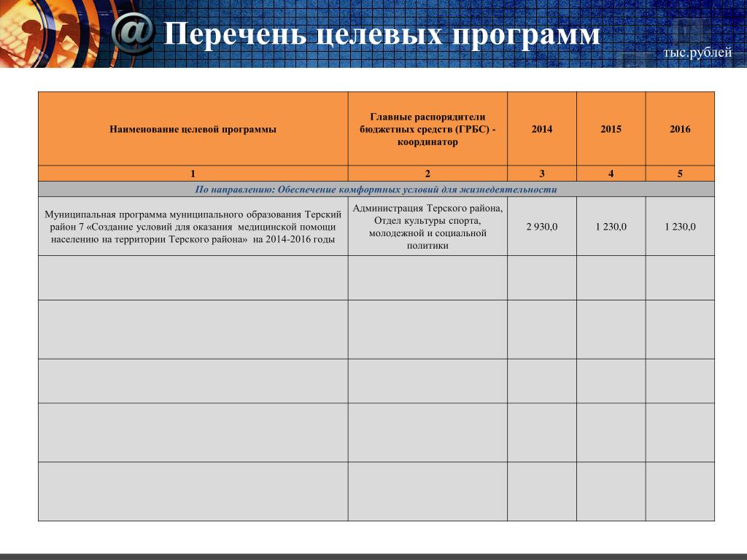Click the 'тыс.рублей' unit label
Screen dimensions: 747x560
697,52
